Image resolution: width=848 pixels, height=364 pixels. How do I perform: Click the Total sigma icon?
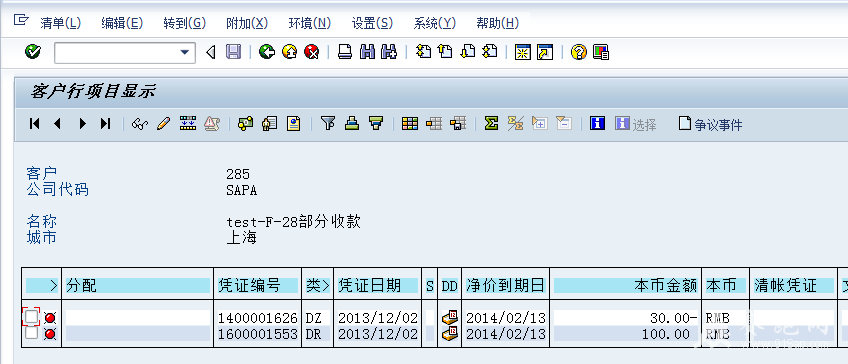coord(491,124)
